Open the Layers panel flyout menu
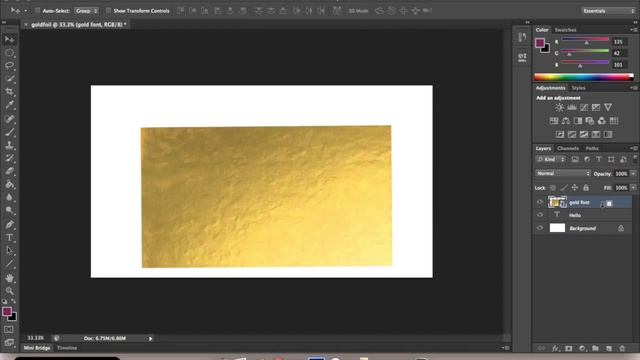The width and height of the screenshot is (640, 360). tap(633, 148)
